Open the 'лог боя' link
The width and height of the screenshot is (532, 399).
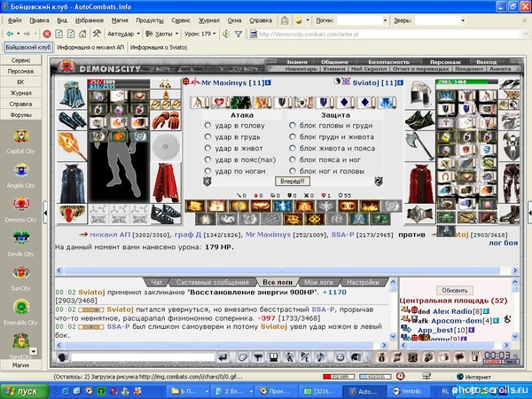[503, 243]
